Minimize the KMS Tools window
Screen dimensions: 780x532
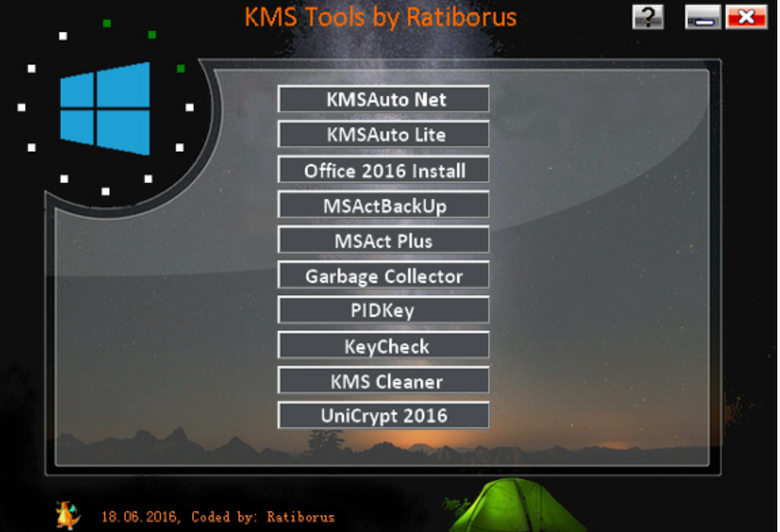pyautogui.click(x=703, y=16)
